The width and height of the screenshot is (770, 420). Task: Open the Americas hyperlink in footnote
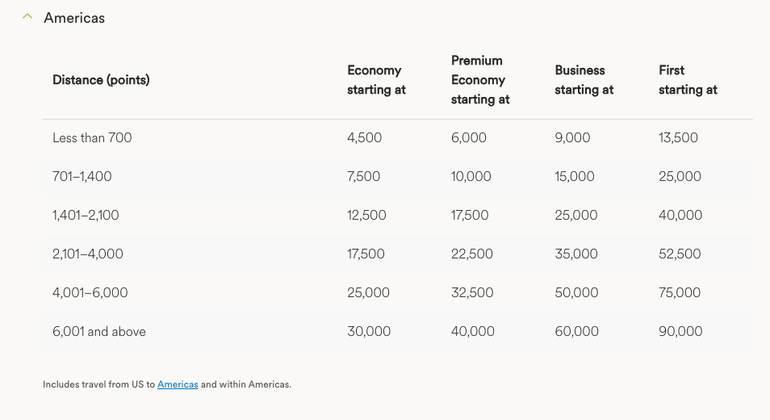pyautogui.click(x=178, y=384)
